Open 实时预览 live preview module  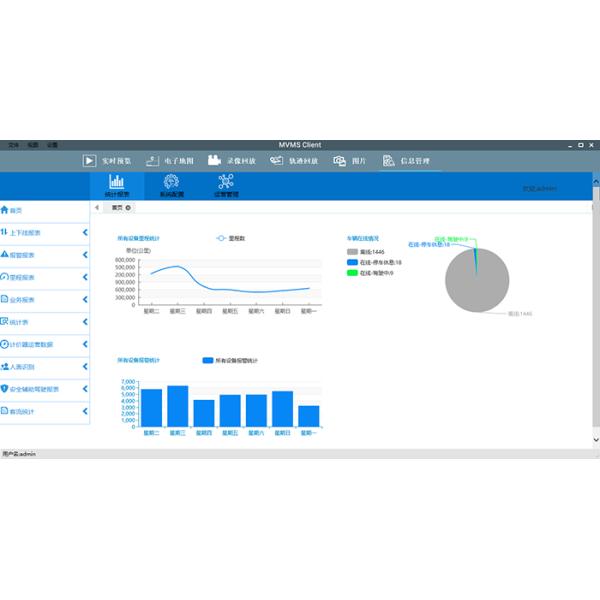106,160
